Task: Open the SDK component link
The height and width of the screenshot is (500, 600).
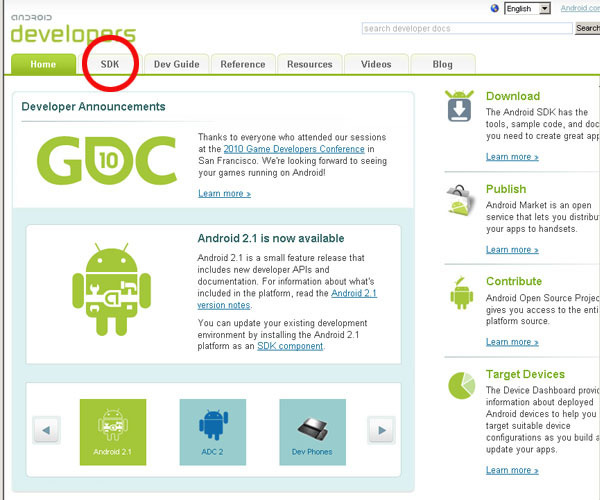Action: coord(290,346)
